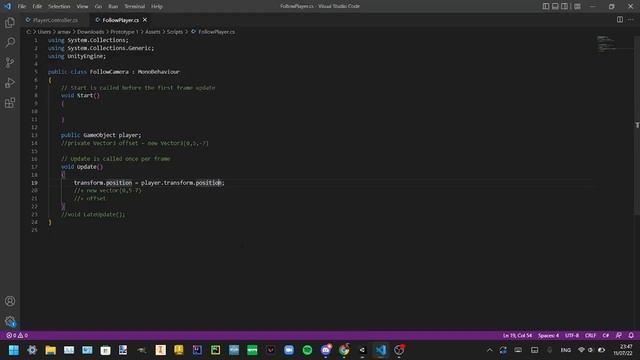Open the Windows Start button
Screen dimensions: 640x360
click(x=14, y=350)
